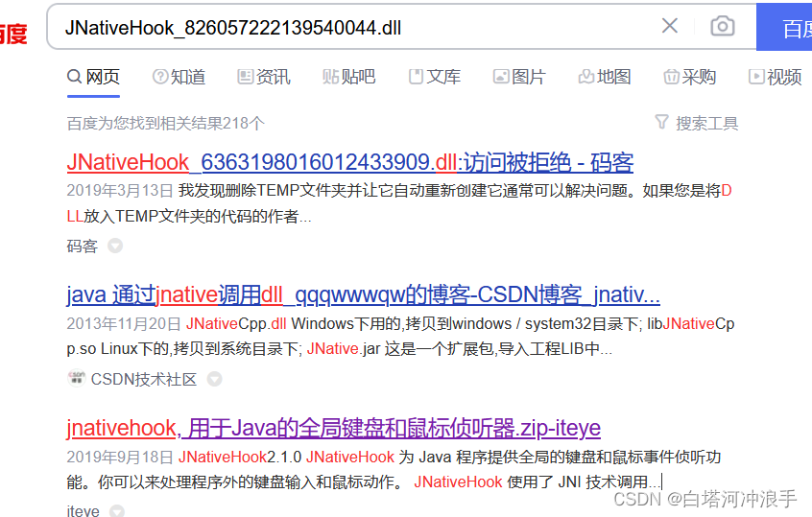Viewport: 812px width, 517px height.
Task: Switch to the 资讯 tab
Action: [x=264, y=77]
